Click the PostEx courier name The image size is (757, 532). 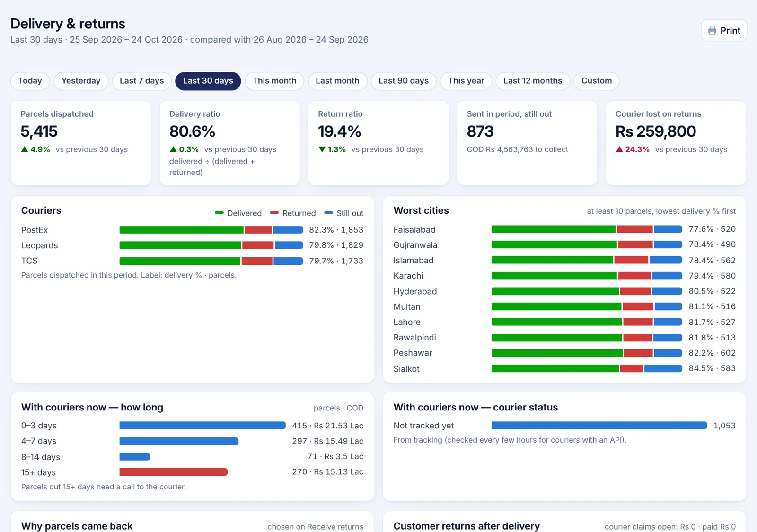click(35, 230)
